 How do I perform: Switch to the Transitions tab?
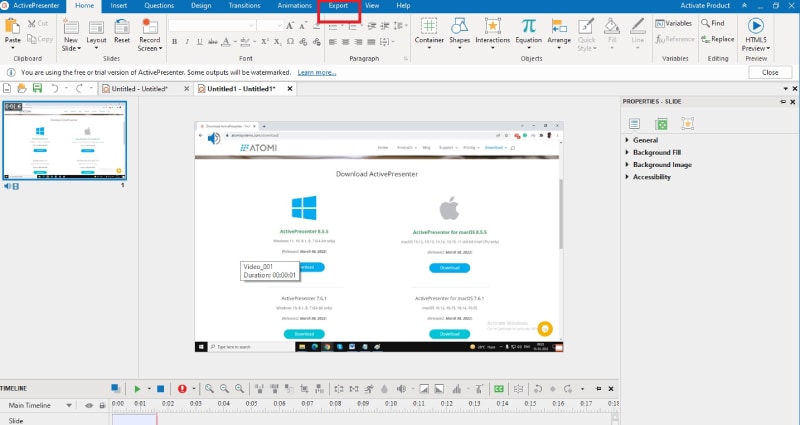[244, 6]
